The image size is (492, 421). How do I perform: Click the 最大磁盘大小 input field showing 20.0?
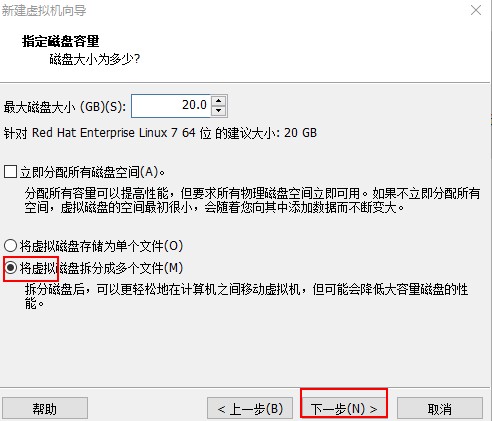coord(171,106)
